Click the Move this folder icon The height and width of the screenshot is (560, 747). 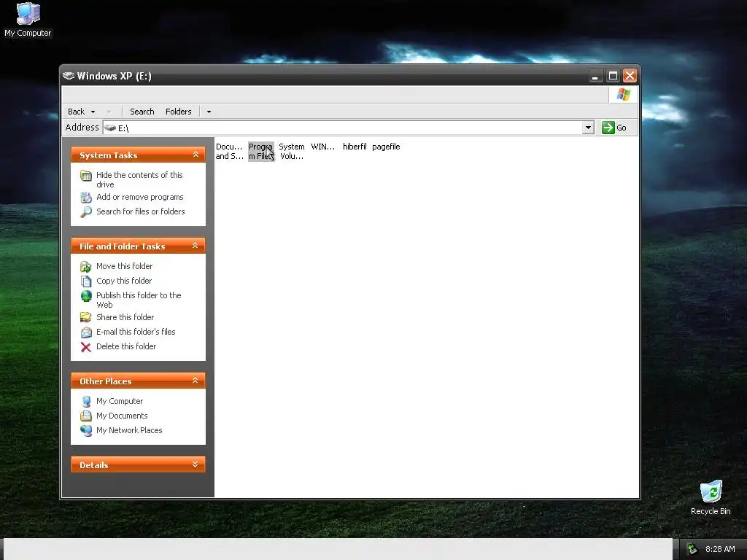86,266
